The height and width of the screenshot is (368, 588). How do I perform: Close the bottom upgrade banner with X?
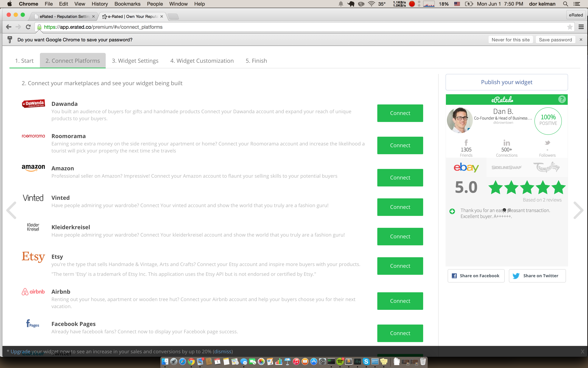point(582,352)
